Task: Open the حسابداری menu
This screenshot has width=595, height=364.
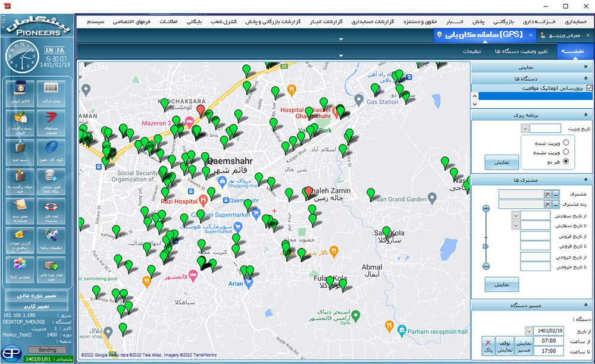Action: click(575, 21)
